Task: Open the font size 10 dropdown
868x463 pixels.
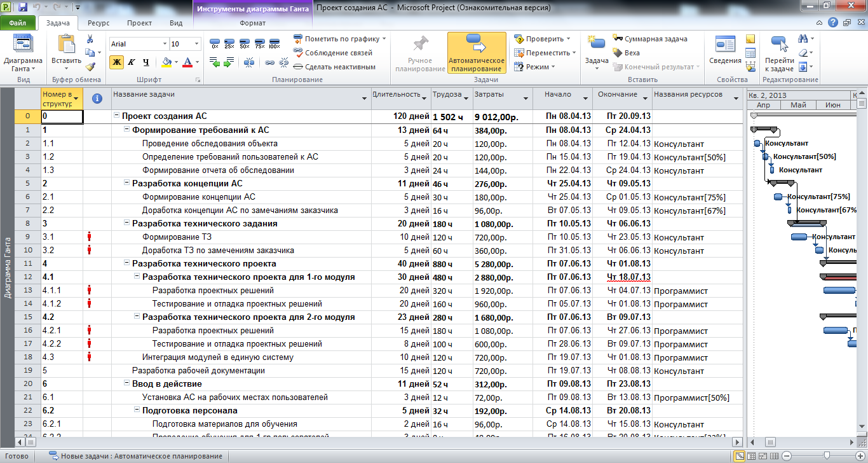Action: pyautogui.click(x=198, y=45)
